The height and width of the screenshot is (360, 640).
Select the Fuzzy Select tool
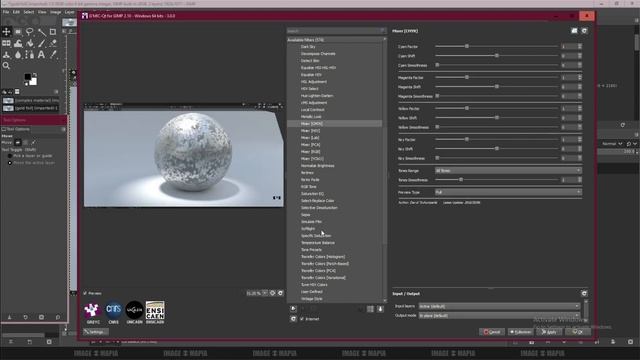coord(41,31)
